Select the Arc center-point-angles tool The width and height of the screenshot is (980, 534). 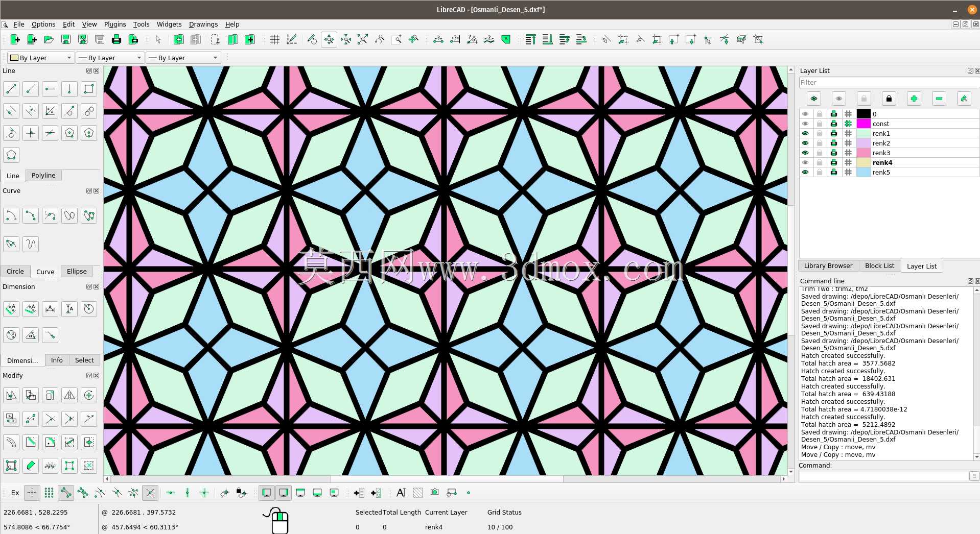tap(11, 215)
